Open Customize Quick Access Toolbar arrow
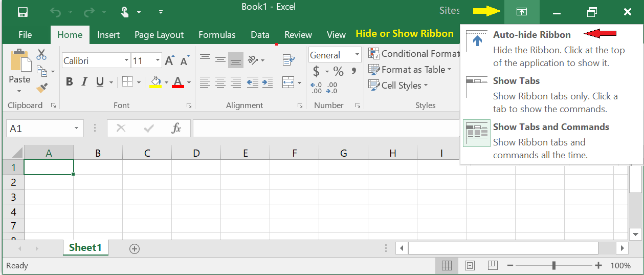644x275 pixels. point(161,12)
